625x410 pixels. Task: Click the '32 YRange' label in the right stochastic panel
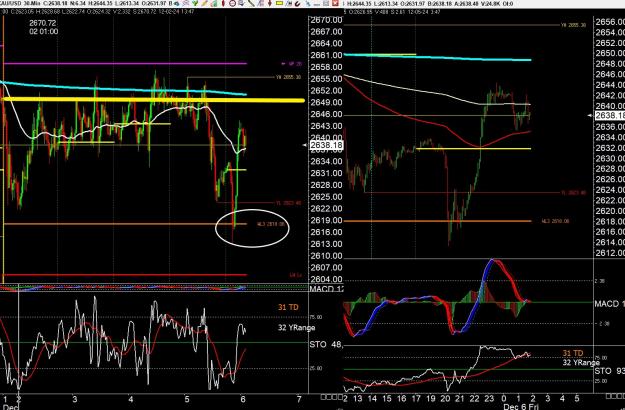(x=581, y=363)
